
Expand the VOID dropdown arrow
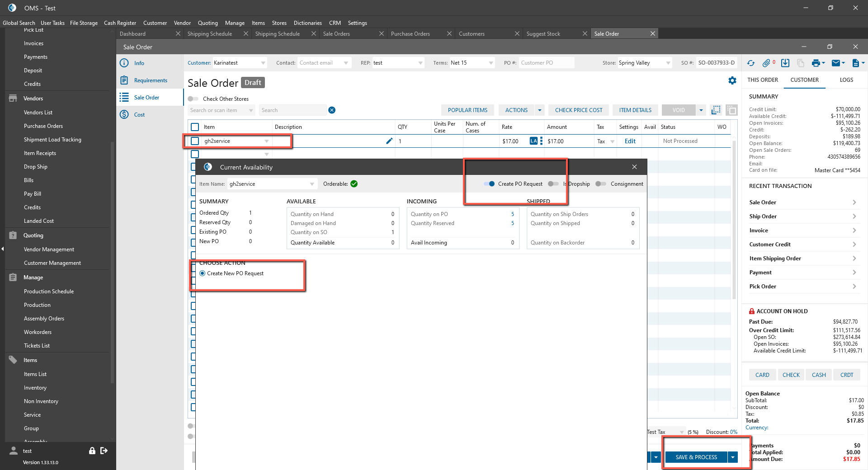(701, 110)
